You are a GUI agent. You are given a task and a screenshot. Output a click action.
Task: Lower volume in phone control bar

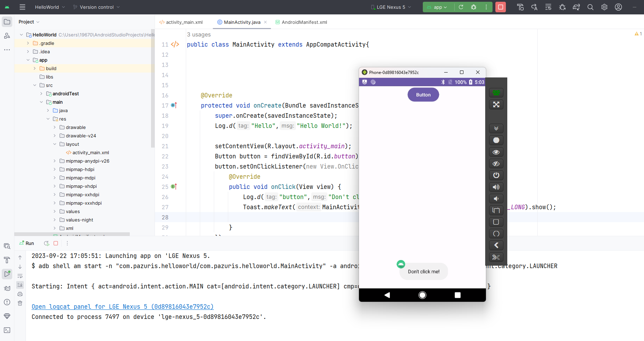[x=496, y=199]
